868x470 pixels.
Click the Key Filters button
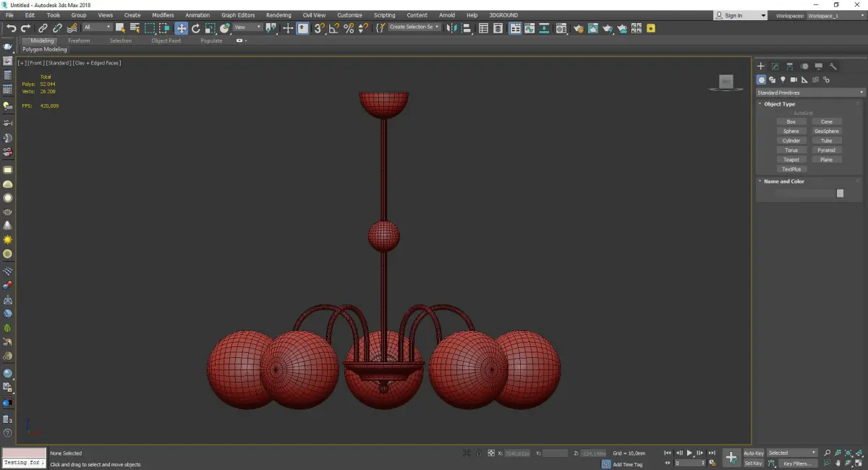pyautogui.click(x=797, y=463)
